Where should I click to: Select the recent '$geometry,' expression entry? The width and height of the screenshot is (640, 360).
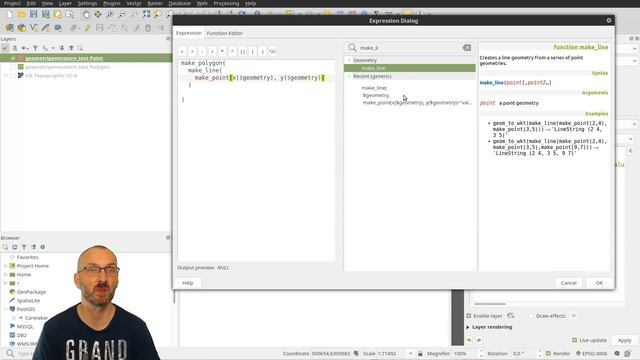coord(376,95)
